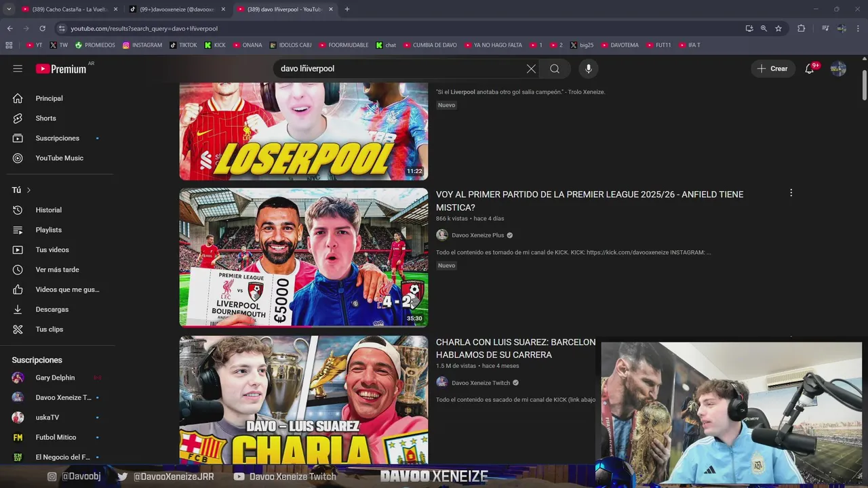Screen dimensions: 868x488
Task: Open browser extensions puzzle icon
Action: tap(801, 28)
